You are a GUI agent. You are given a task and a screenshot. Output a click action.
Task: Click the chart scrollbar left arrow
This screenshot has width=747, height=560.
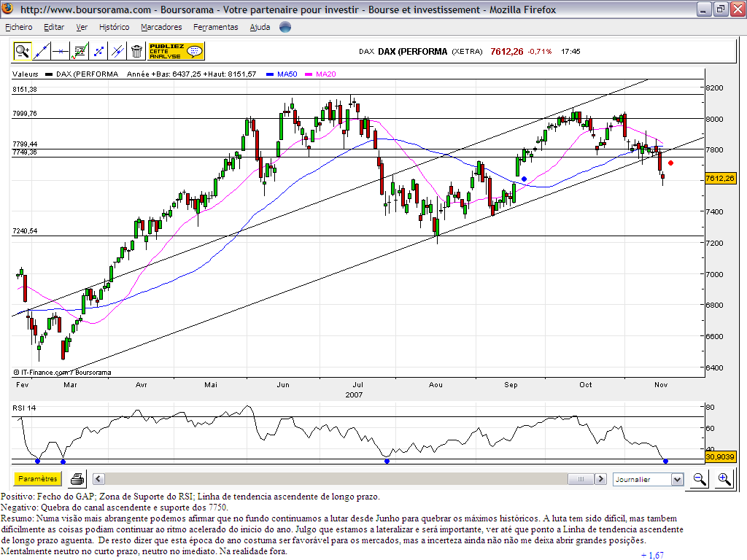pos(98,479)
